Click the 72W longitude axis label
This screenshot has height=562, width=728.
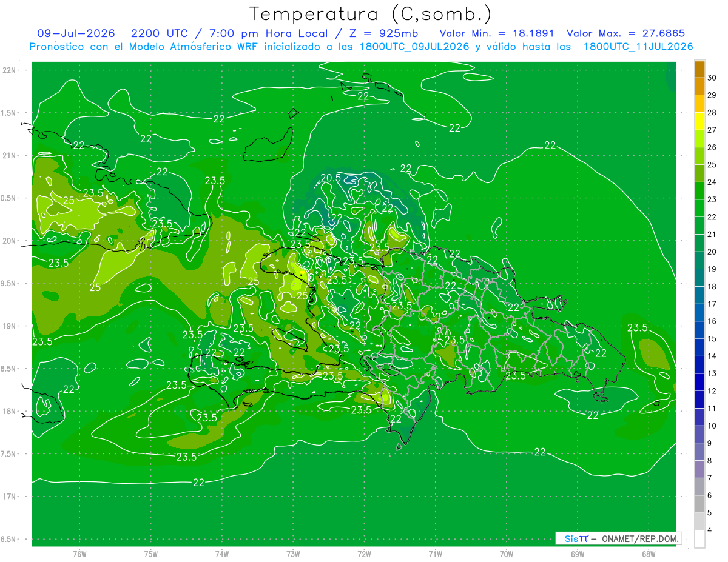click(365, 554)
